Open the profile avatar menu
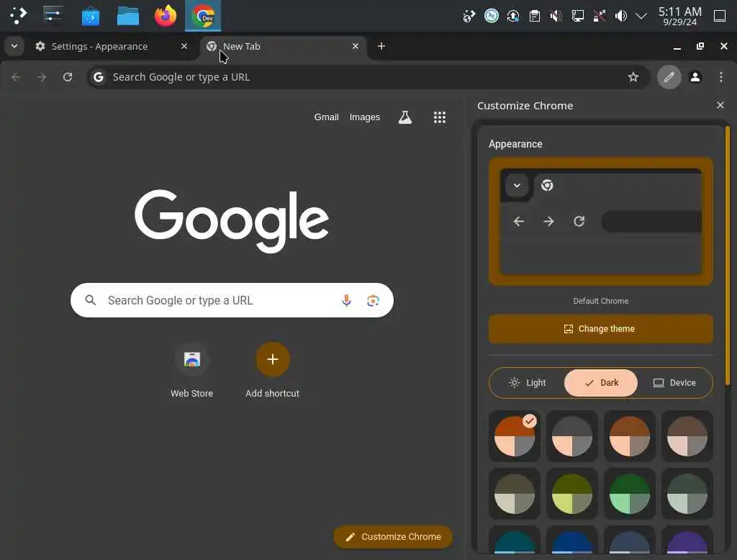The image size is (737, 560). point(695,76)
